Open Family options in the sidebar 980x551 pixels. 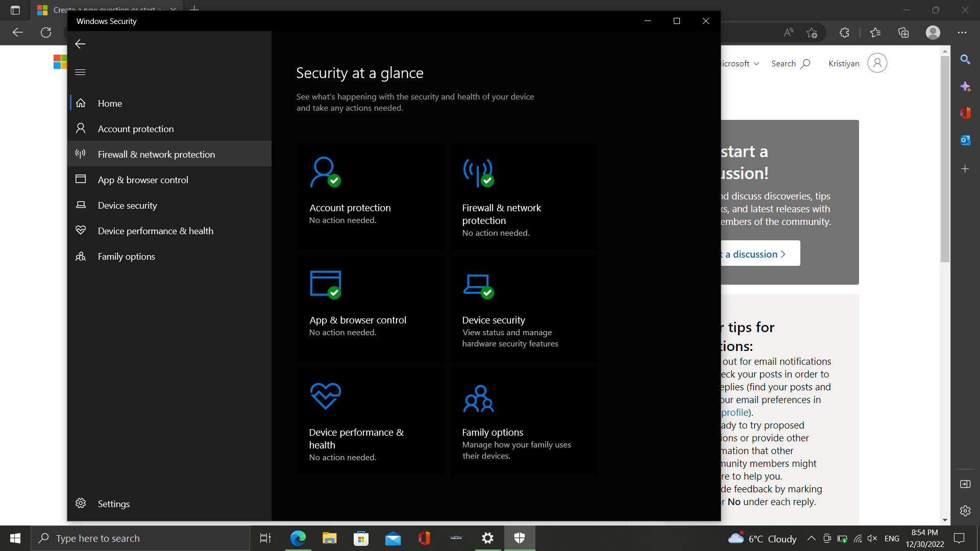coord(169,256)
